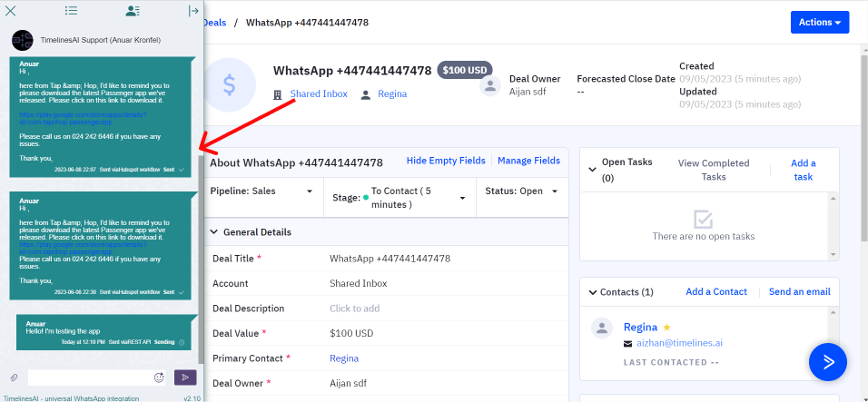Click to add a Deal Description
The height and width of the screenshot is (402, 868).
355,308
